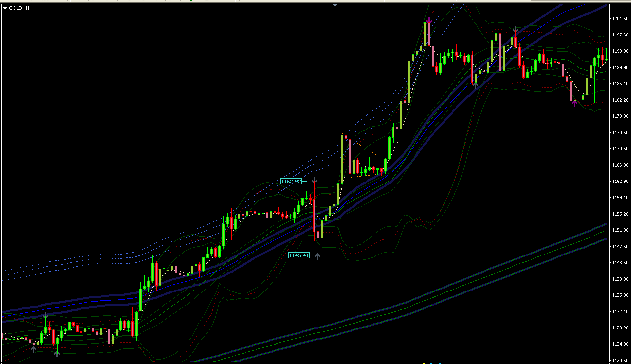Click 1170.60 on the price scale
Screen dimensions: 631x364
click(620, 149)
